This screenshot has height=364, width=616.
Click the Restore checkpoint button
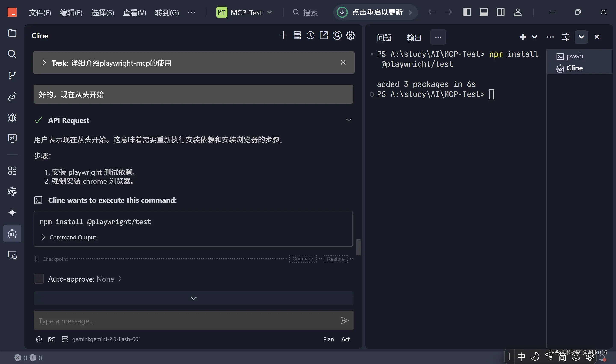coord(336,259)
